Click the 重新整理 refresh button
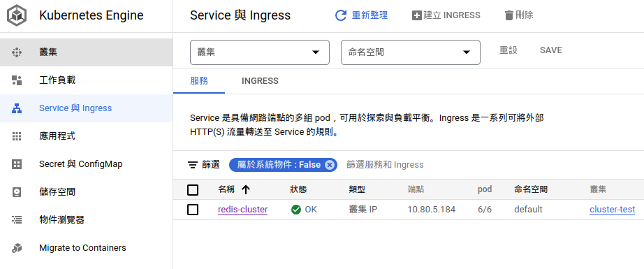644x269 pixels. (361, 15)
